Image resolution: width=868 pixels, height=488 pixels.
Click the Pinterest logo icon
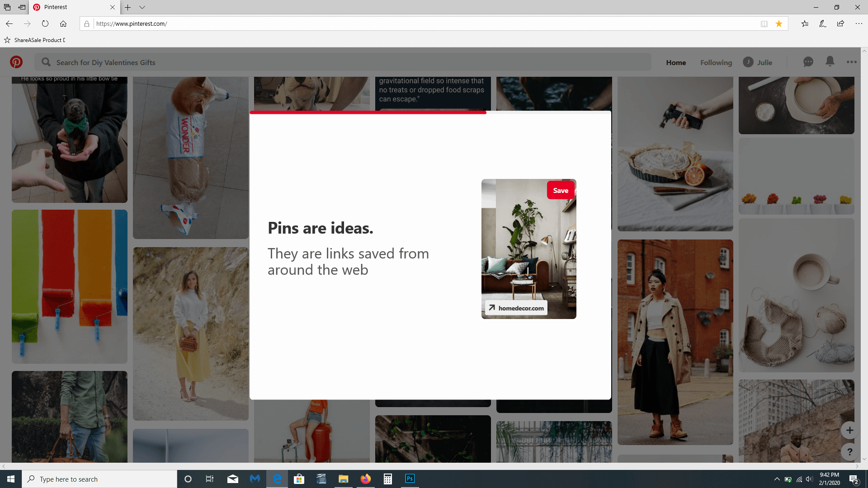click(16, 62)
